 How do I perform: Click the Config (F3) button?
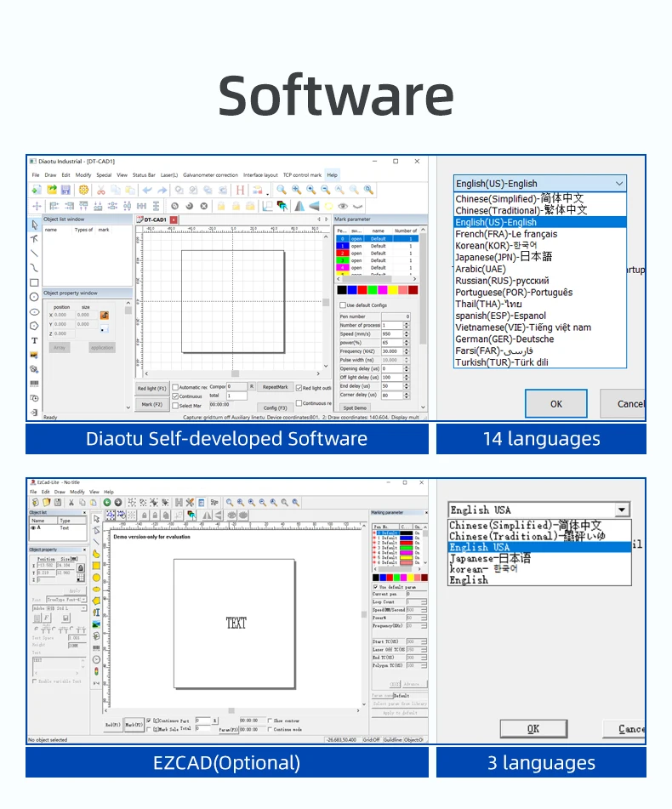click(x=276, y=407)
